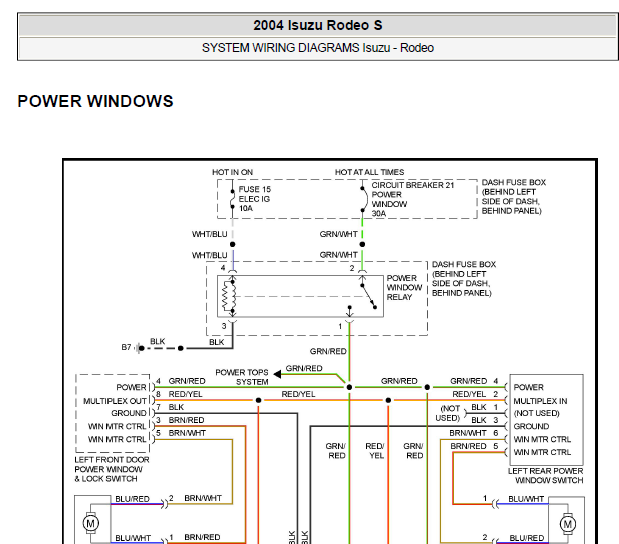Image resolution: width=619 pixels, height=544 pixels.
Task: Click 'RED/YEL' label at pin 2 of left rear switch
Action: (x=469, y=394)
